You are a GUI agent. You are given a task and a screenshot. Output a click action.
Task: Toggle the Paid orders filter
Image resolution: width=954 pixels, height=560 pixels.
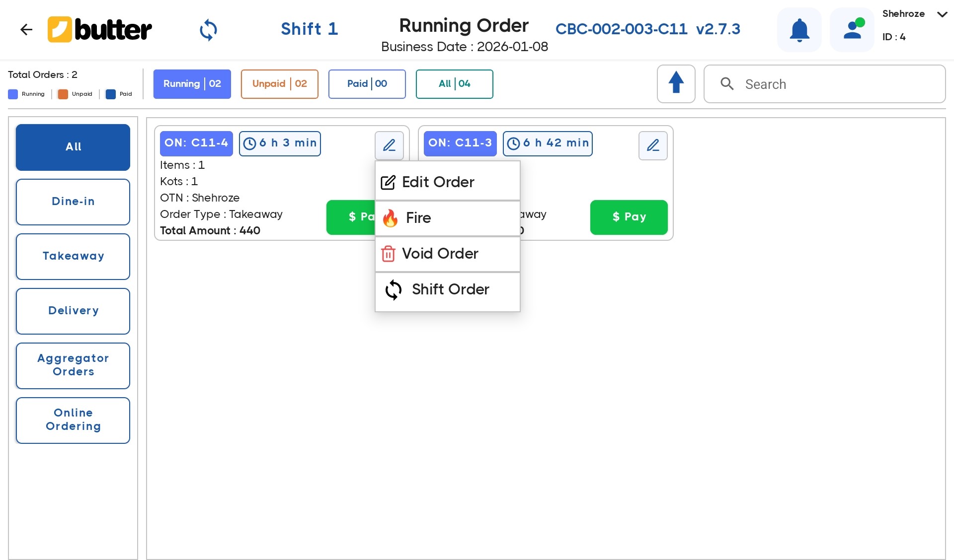point(367,84)
